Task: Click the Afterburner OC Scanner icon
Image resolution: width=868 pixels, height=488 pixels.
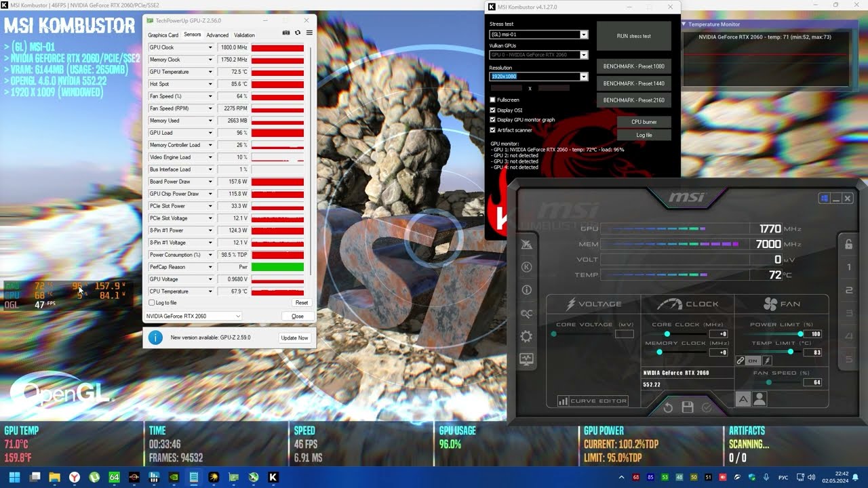Action: pos(526,313)
